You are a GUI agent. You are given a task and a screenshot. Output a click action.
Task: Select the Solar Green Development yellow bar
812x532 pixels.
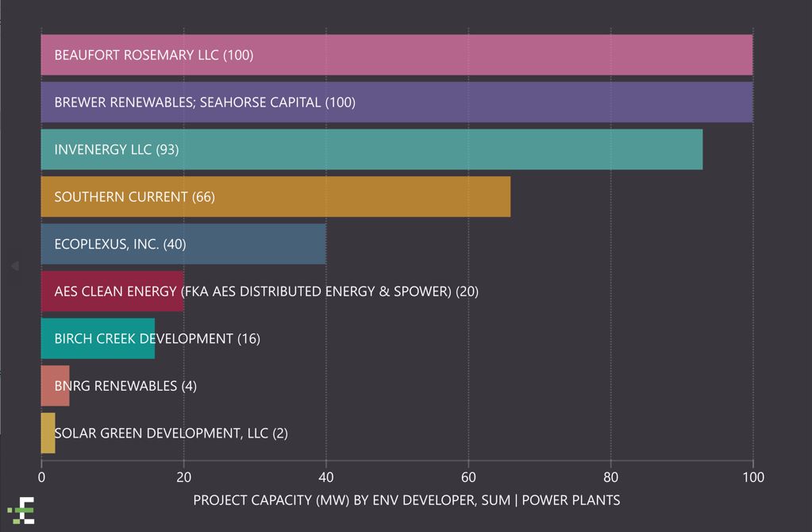click(48, 433)
